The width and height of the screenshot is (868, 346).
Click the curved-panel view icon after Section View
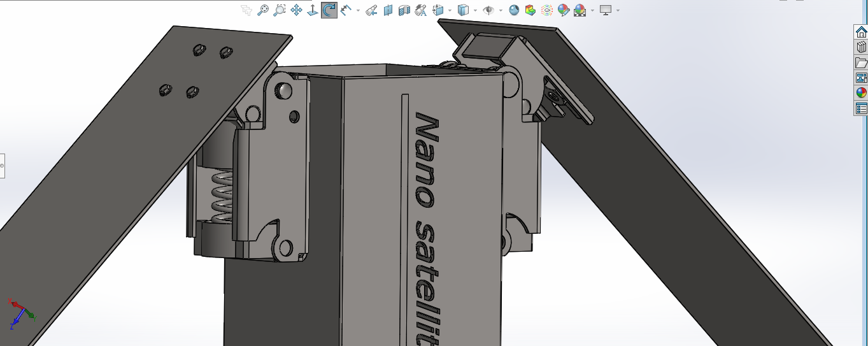tap(404, 10)
